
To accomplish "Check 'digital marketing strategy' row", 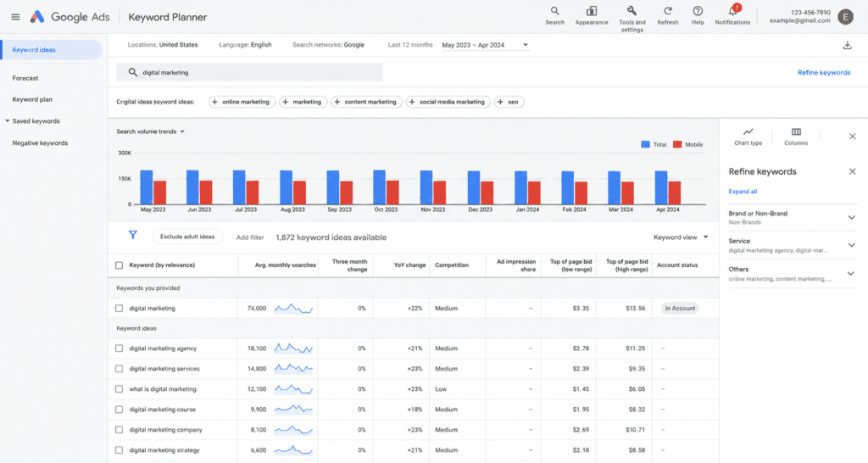I will coord(119,450).
